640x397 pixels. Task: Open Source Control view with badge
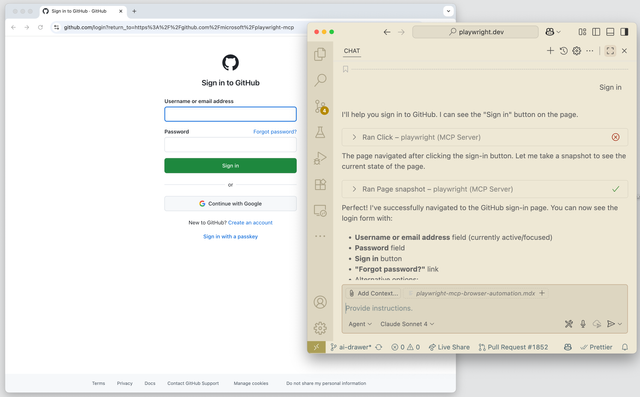click(321, 106)
